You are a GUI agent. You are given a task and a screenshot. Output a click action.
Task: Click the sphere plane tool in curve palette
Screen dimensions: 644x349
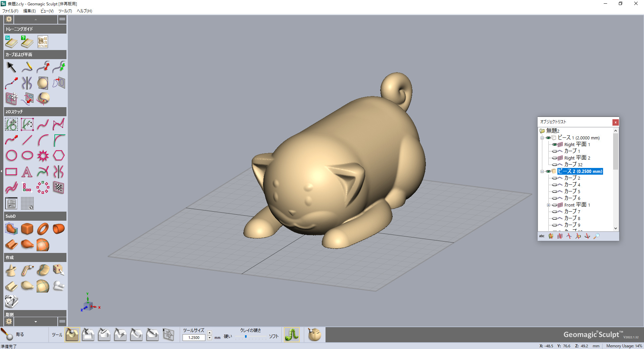tap(43, 83)
